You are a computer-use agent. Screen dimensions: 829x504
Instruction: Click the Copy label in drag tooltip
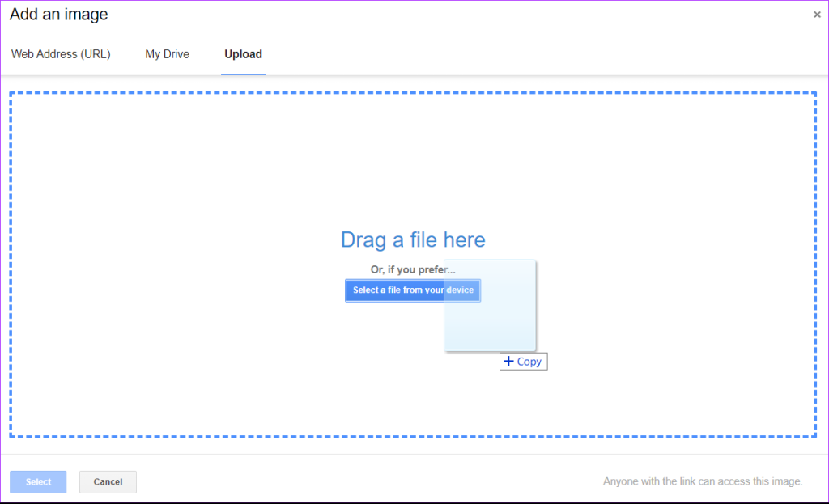(x=529, y=362)
